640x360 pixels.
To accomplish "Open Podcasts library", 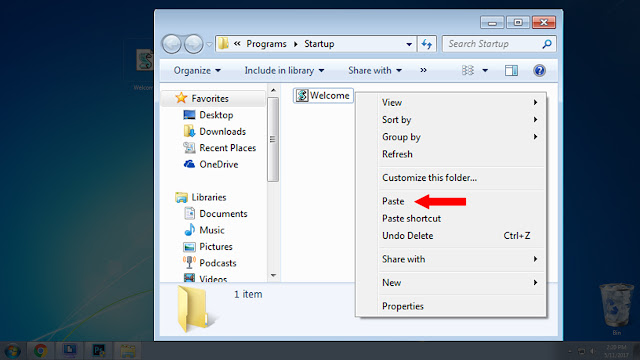I will click(x=218, y=263).
